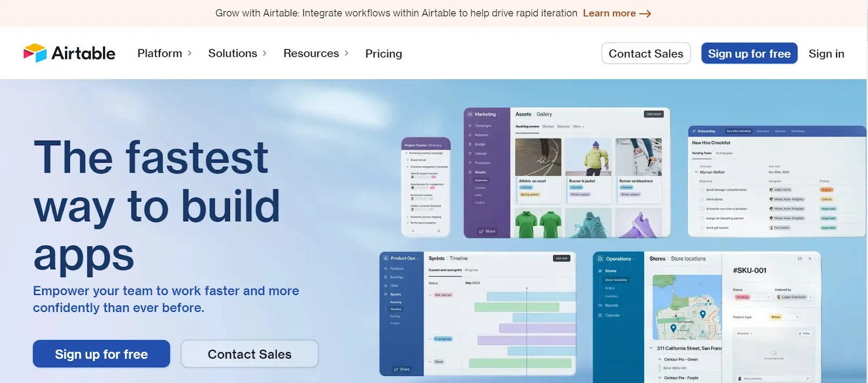Click Sign up for free in the top navigation

click(749, 53)
